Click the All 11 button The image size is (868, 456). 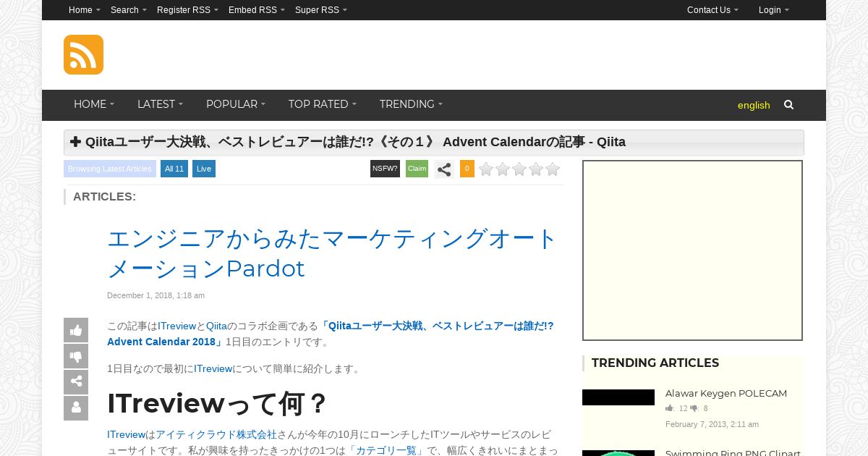click(174, 169)
